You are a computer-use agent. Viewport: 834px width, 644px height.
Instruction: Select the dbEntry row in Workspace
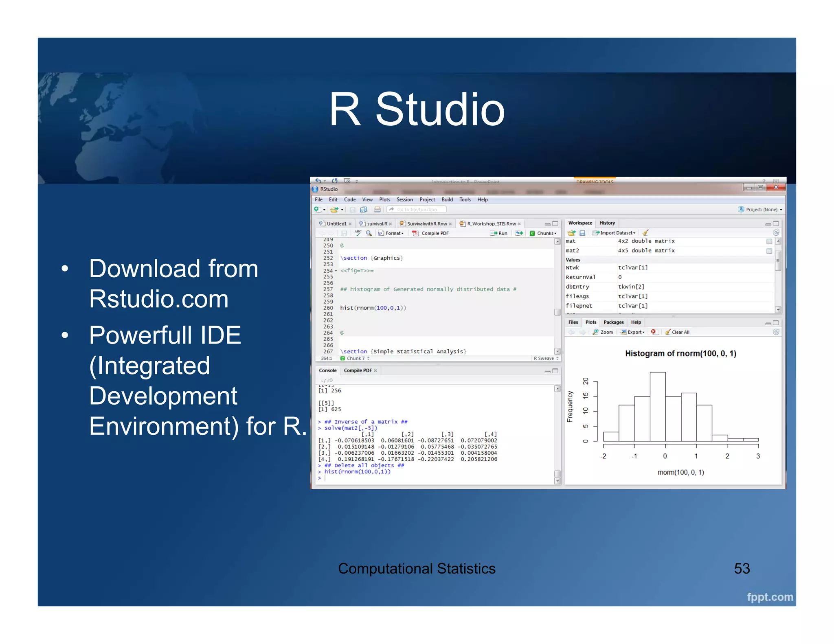(669, 287)
